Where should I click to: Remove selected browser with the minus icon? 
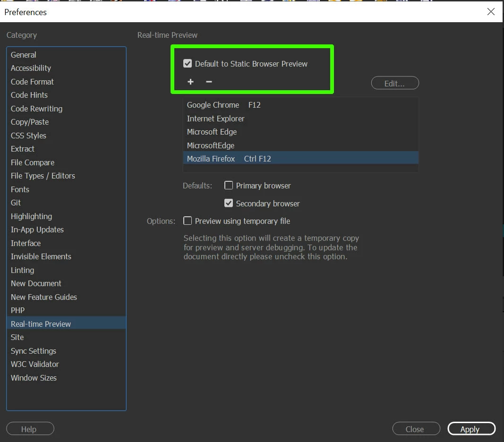pyautogui.click(x=209, y=82)
